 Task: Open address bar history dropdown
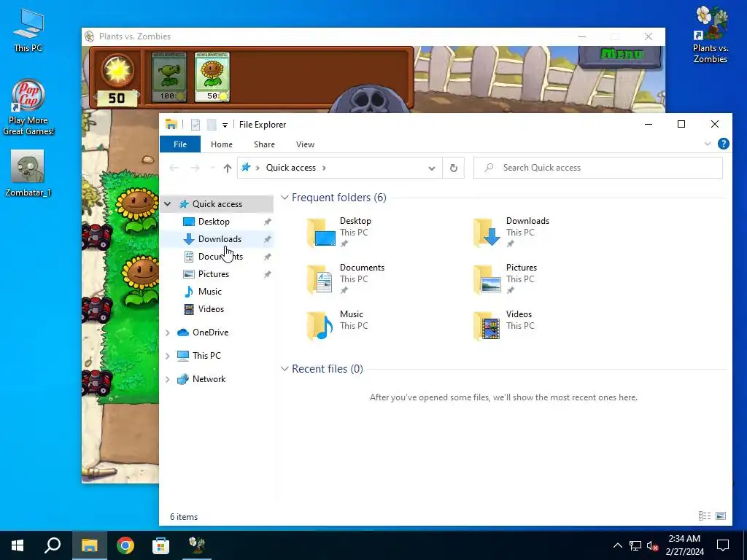pos(432,168)
